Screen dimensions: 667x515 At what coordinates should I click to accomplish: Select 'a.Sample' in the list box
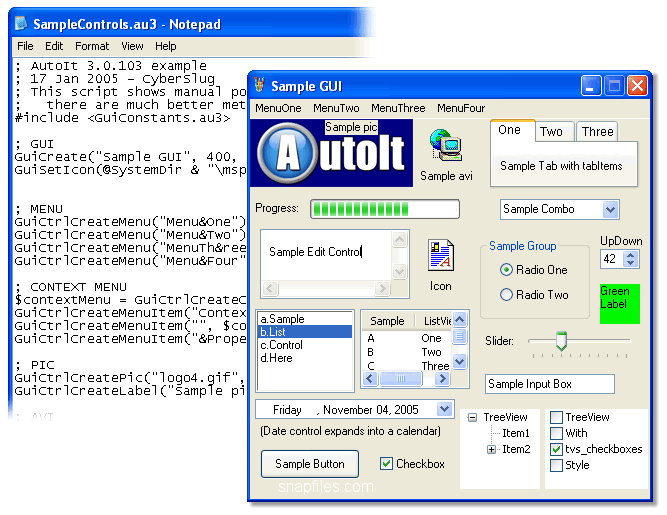click(305, 319)
